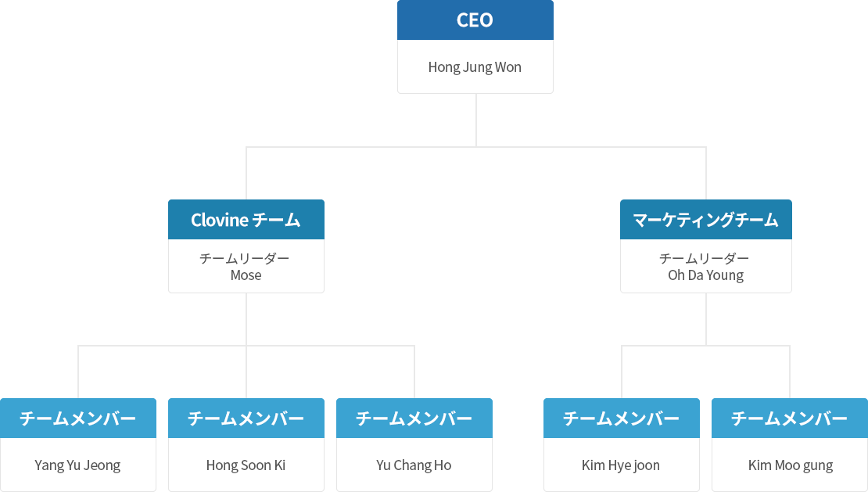This screenshot has width=868, height=492.
Task: Select チームメンバー header above Yang Yu Jeong
Action: pyautogui.click(x=78, y=418)
